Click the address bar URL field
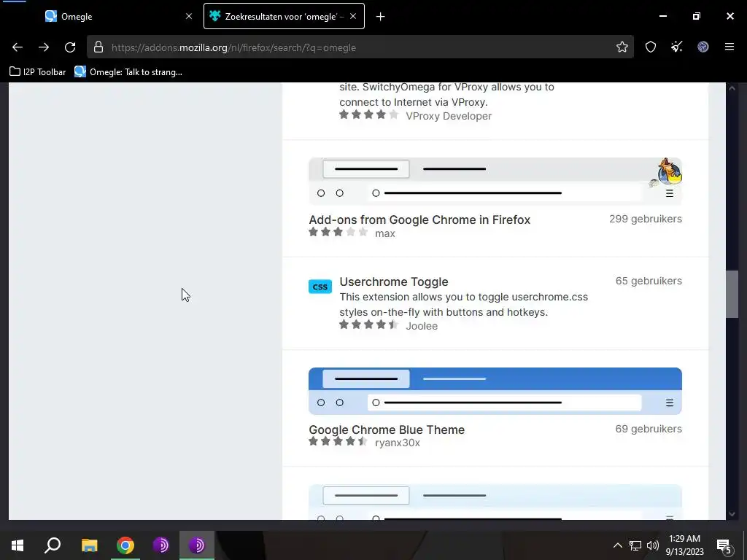747x560 pixels. (x=360, y=47)
